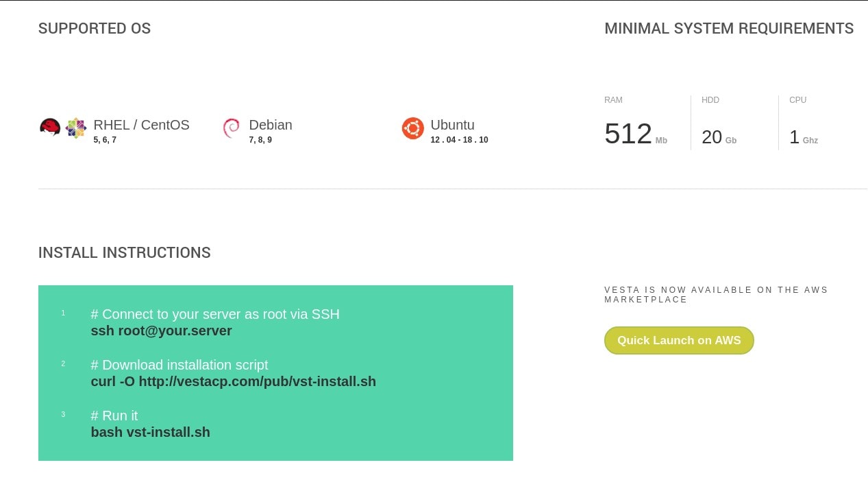This screenshot has width=868, height=491.
Task: Click the curl download command line
Action: (x=234, y=381)
